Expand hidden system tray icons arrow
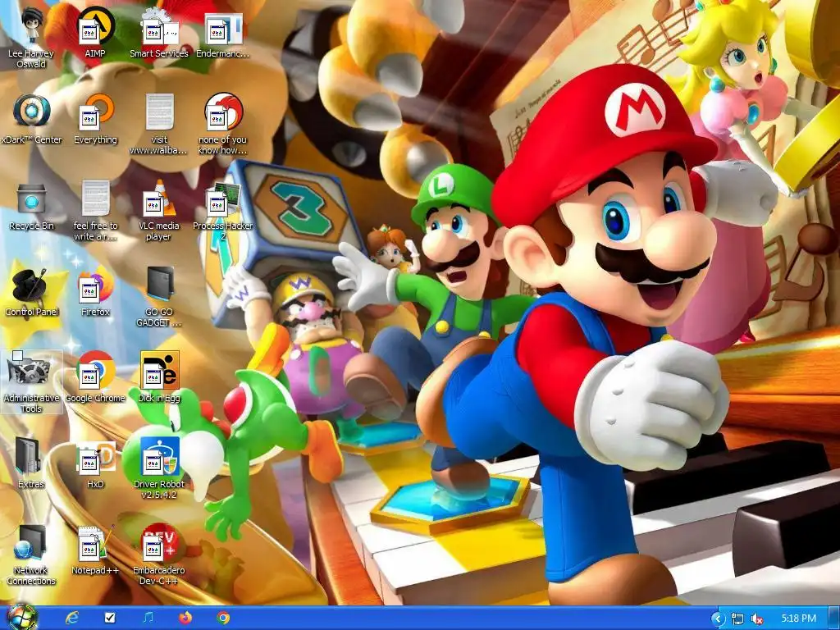This screenshot has height=630, width=840. [x=718, y=619]
